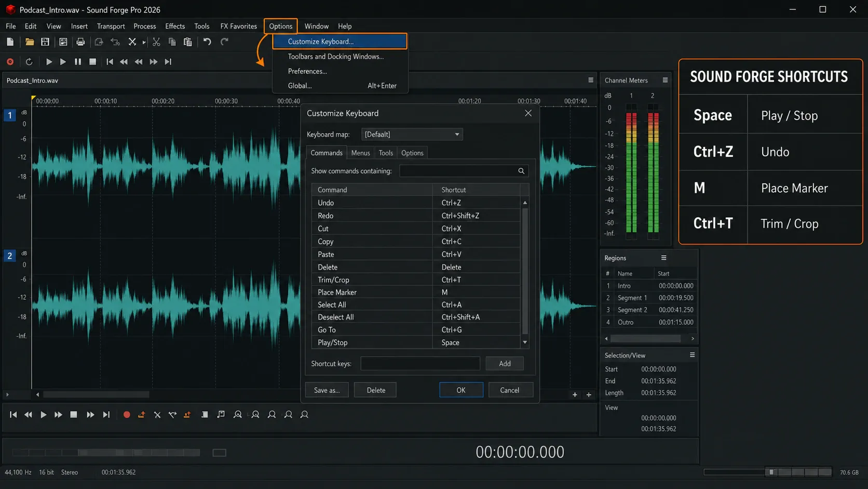This screenshot has height=489, width=868.
Task: Open the Keyboard map dropdown
Action: click(412, 135)
